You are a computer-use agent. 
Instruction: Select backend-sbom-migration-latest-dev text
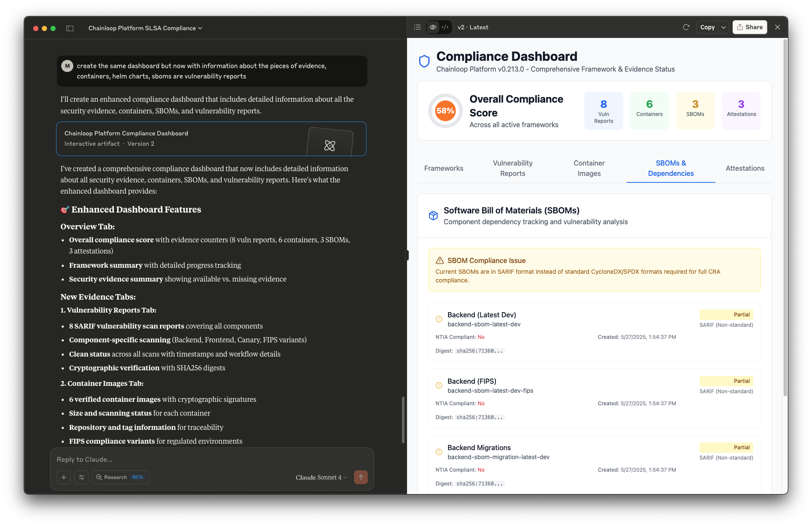[498, 457]
